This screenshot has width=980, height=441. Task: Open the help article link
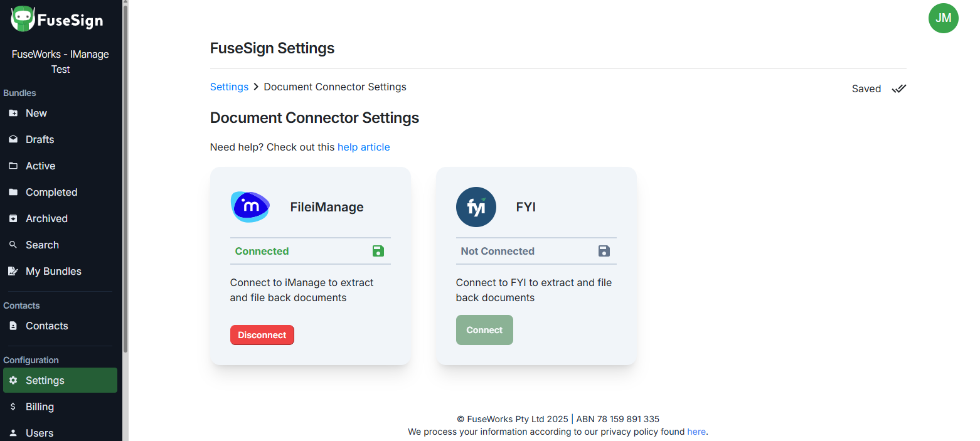click(x=364, y=147)
